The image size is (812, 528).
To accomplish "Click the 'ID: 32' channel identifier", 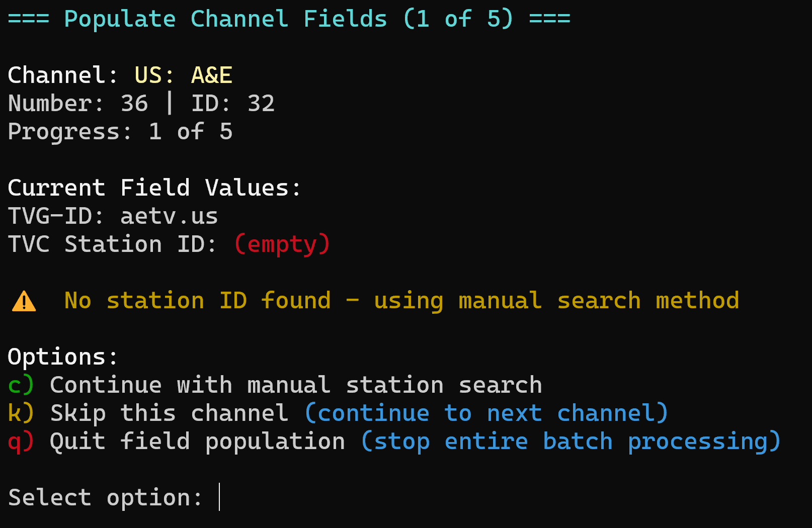I will point(233,104).
